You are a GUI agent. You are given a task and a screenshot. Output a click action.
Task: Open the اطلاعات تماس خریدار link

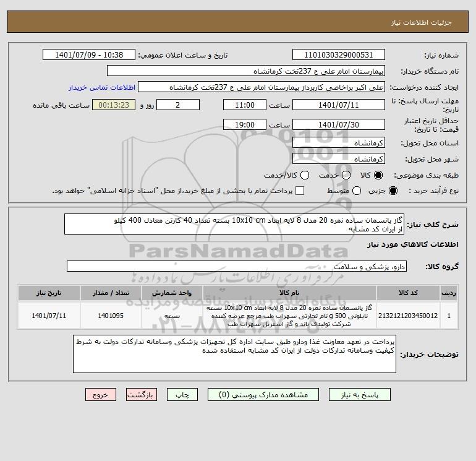point(102,87)
